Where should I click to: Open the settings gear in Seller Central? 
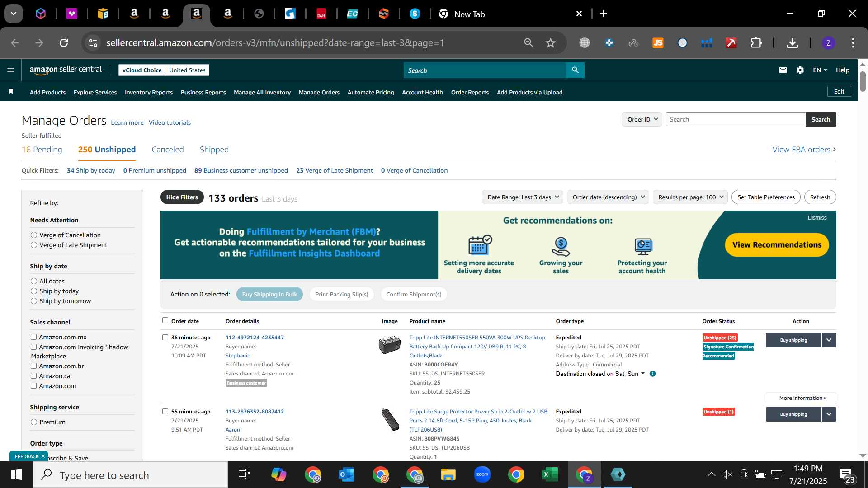tap(800, 70)
